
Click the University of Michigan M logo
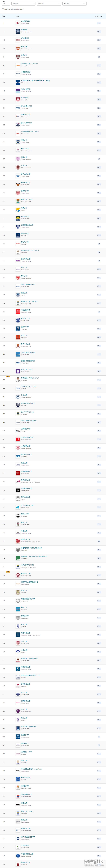(18, 218)
